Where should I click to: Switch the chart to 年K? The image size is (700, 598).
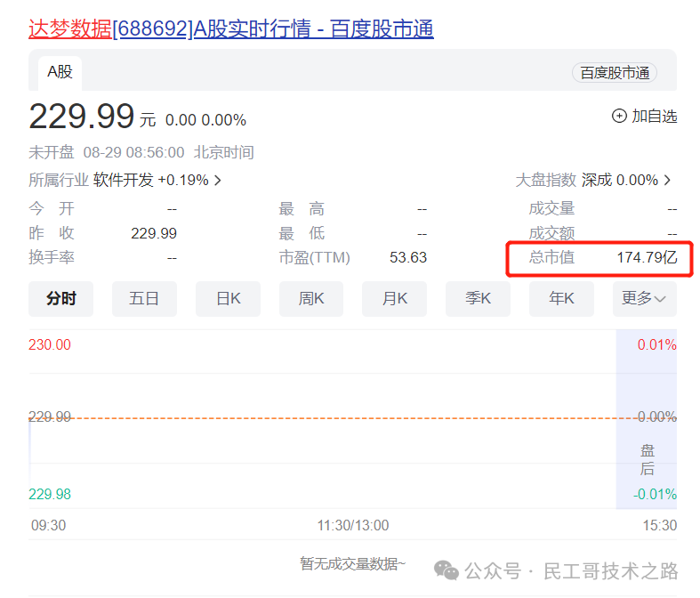pyautogui.click(x=561, y=299)
